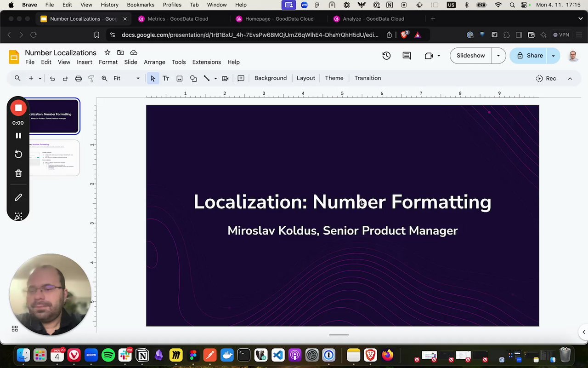The height and width of the screenshot is (368, 588).
Task: Stop the recording with red button
Action: [x=18, y=108]
